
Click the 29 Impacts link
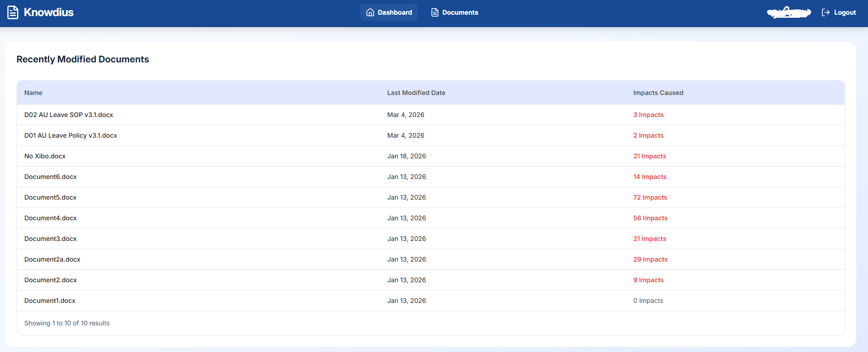650,259
